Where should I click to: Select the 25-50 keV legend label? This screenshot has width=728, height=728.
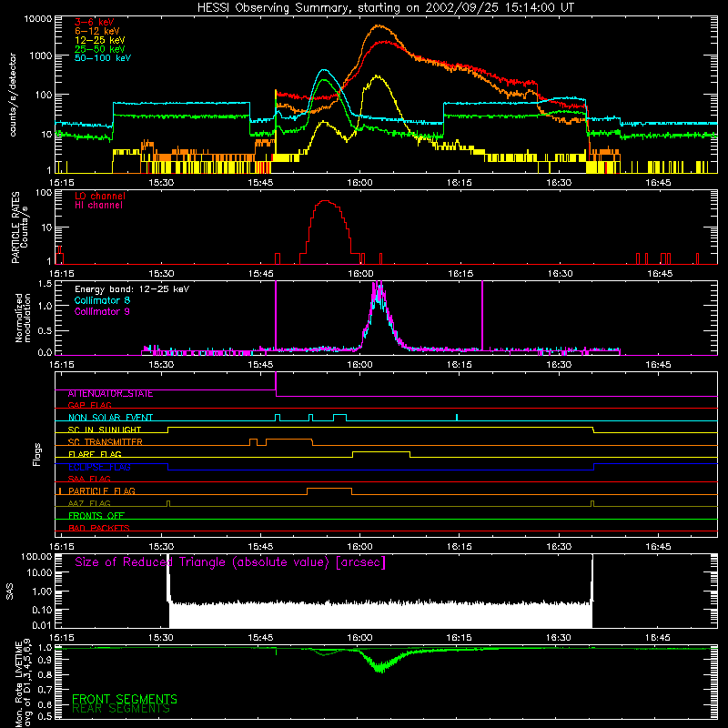click(100, 49)
